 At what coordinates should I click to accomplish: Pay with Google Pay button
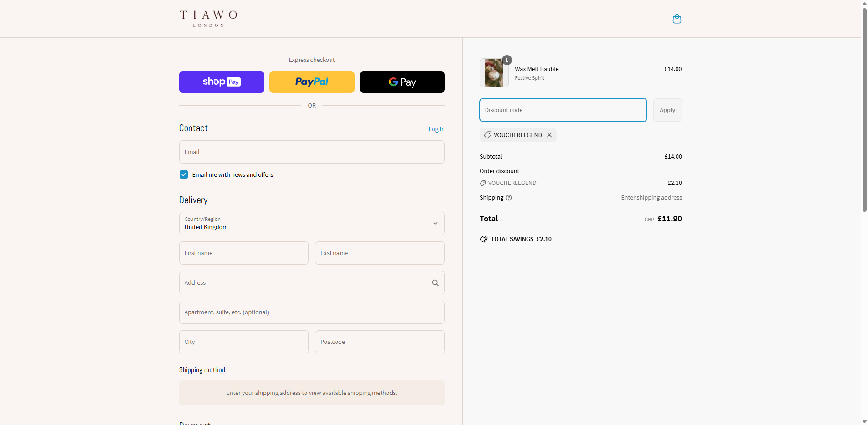pos(402,82)
